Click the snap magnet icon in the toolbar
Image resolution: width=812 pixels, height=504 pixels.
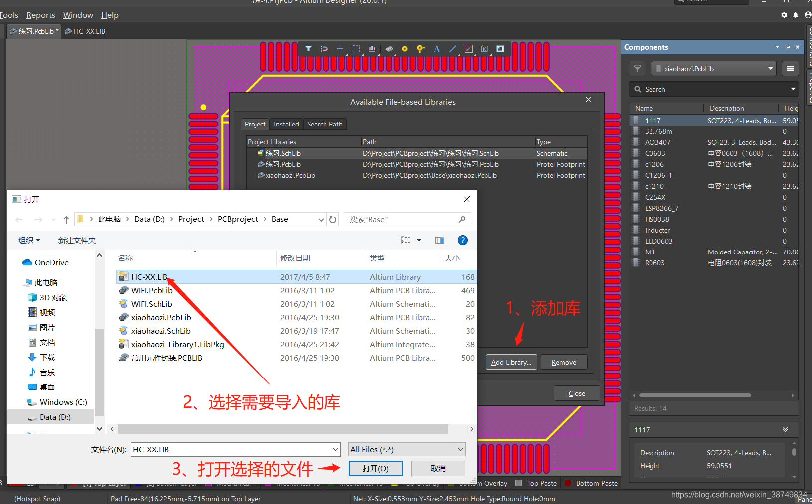(x=324, y=49)
